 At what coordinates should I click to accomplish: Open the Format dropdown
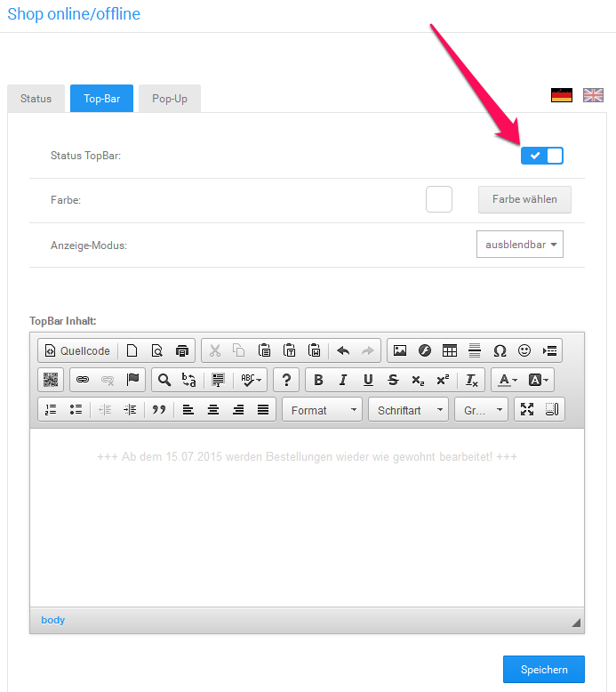click(322, 410)
